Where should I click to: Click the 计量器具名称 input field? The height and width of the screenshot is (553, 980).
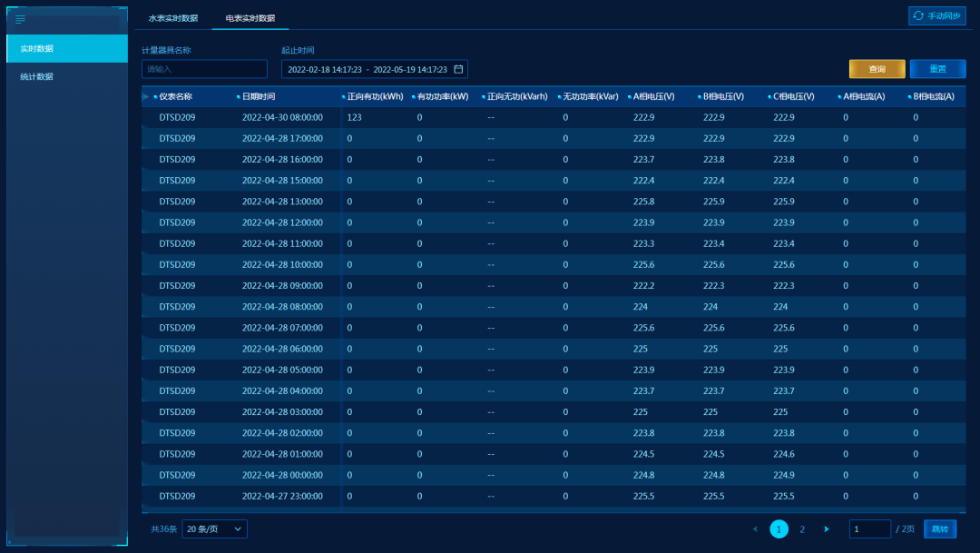[204, 69]
